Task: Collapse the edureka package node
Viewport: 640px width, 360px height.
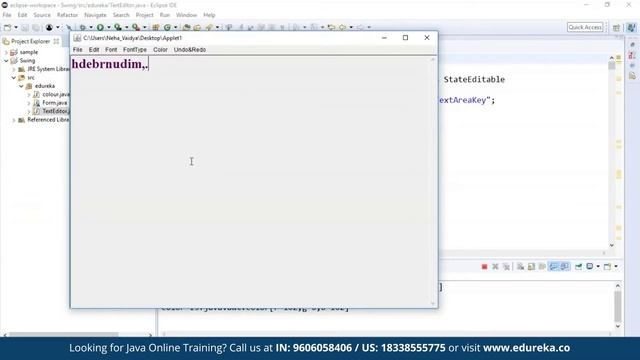Action: [21, 86]
